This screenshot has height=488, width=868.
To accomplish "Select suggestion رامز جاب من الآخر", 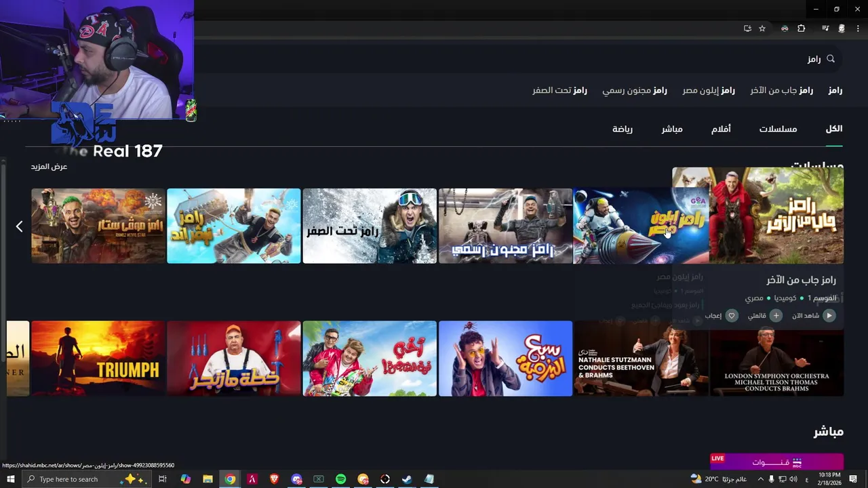I will tap(781, 90).
